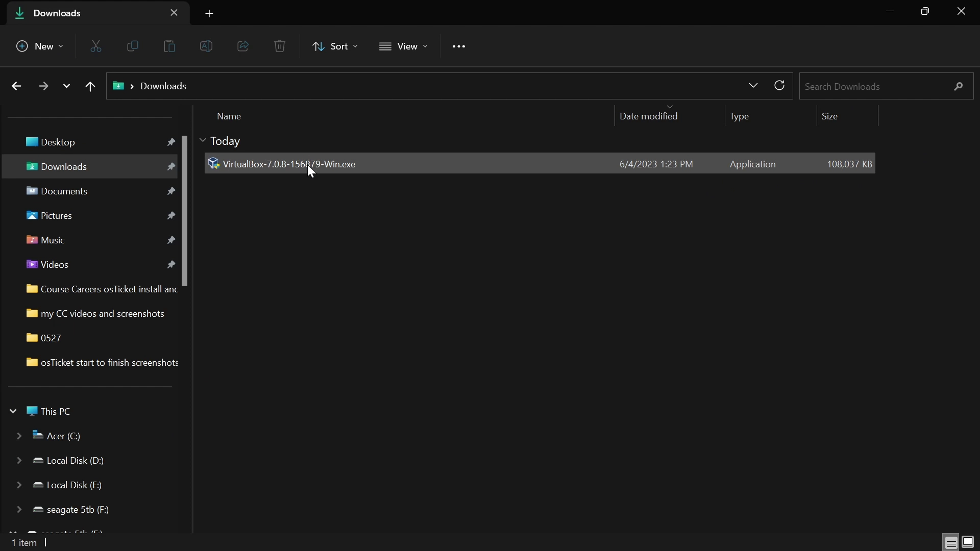
Task: Click the Cut scissors icon
Action: 96,46
